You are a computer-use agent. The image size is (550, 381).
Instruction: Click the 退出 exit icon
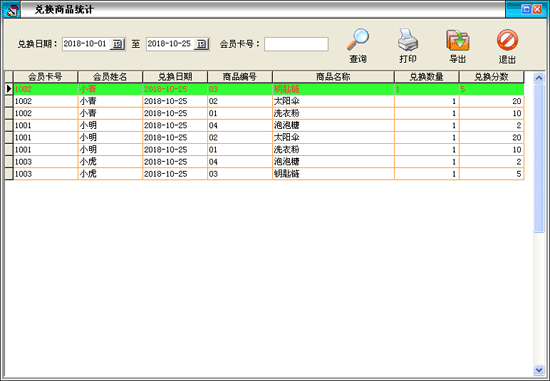pos(507,40)
